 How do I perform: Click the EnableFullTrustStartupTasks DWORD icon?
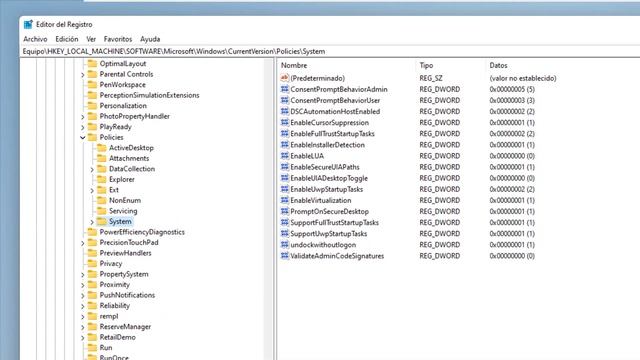point(284,133)
